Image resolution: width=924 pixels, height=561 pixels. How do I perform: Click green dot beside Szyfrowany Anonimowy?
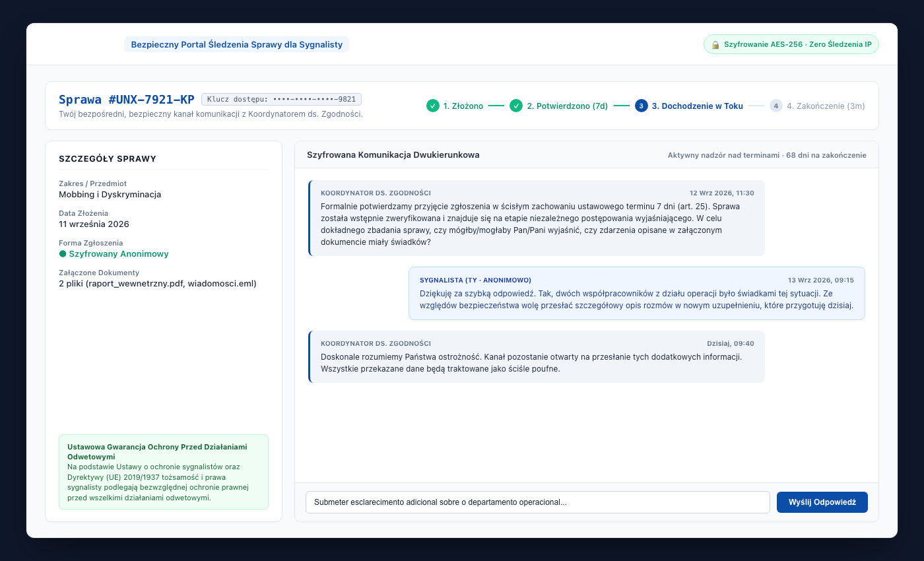pyautogui.click(x=63, y=254)
